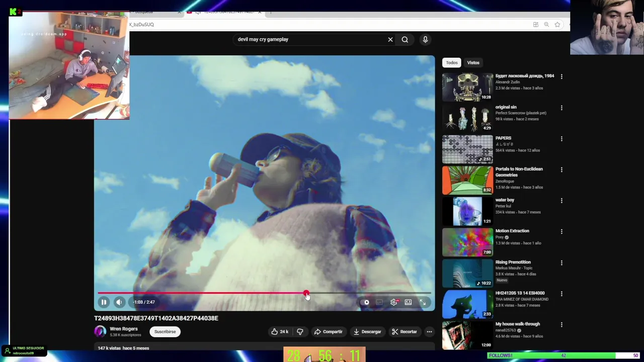Select the Vistos filter chip

tap(473, 63)
